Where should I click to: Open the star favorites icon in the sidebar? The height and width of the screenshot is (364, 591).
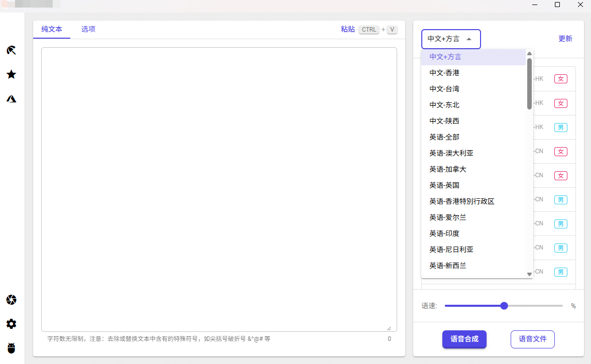(12, 74)
